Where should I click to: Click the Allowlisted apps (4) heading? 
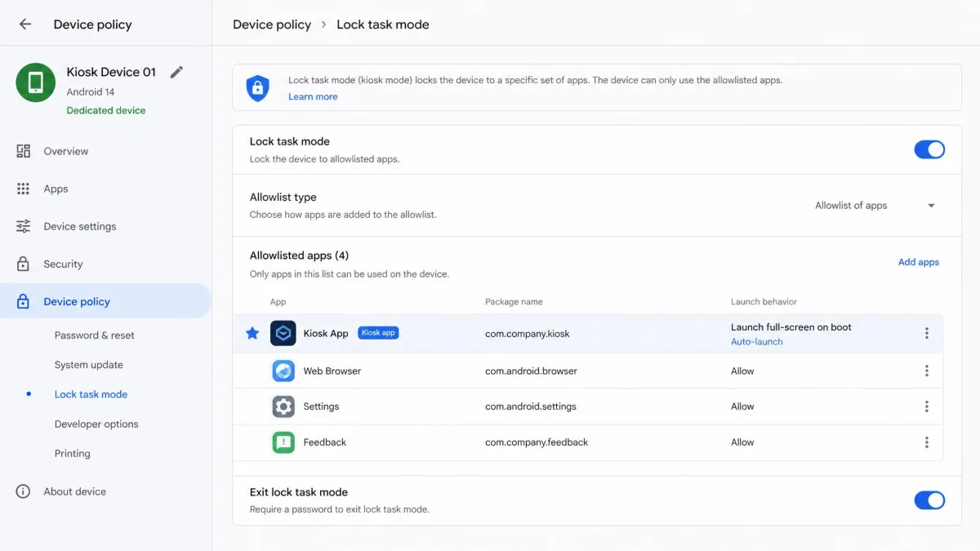pos(299,256)
